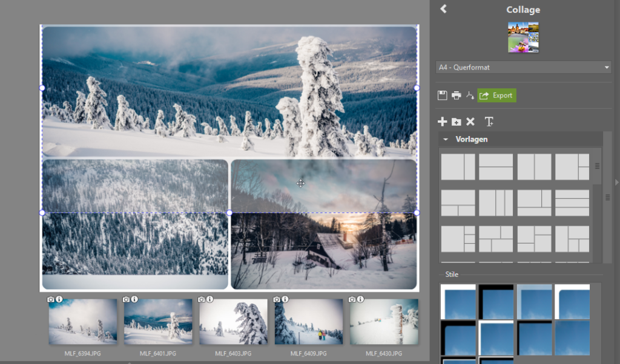Select the top panoramic snowy tree photo
Screen dimensions: 620x364
229,91
